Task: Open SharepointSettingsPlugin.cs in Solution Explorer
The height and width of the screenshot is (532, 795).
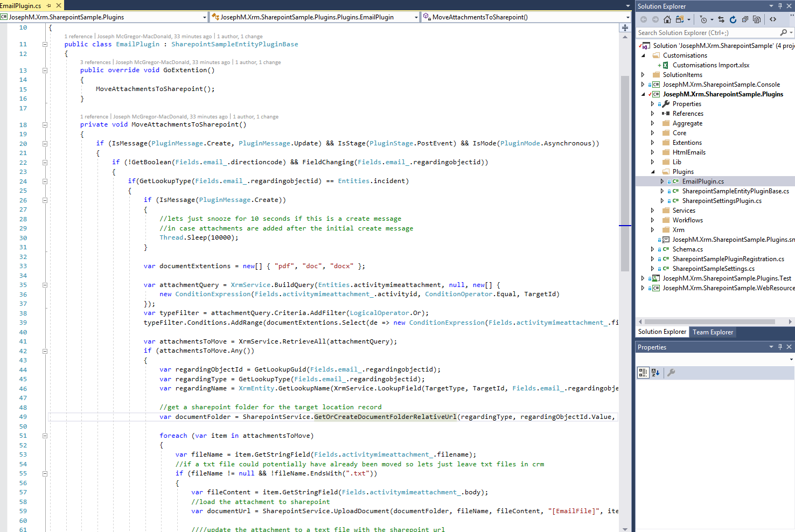Action: (x=721, y=201)
